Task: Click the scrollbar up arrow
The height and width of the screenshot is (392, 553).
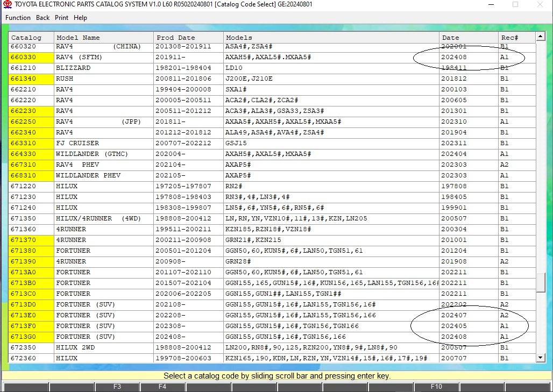Action: click(541, 37)
